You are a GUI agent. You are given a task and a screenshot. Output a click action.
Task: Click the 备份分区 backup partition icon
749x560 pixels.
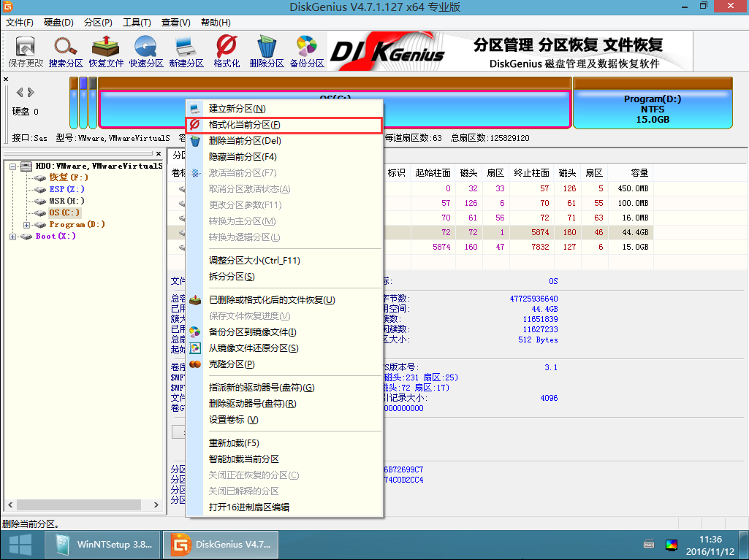(x=307, y=52)
